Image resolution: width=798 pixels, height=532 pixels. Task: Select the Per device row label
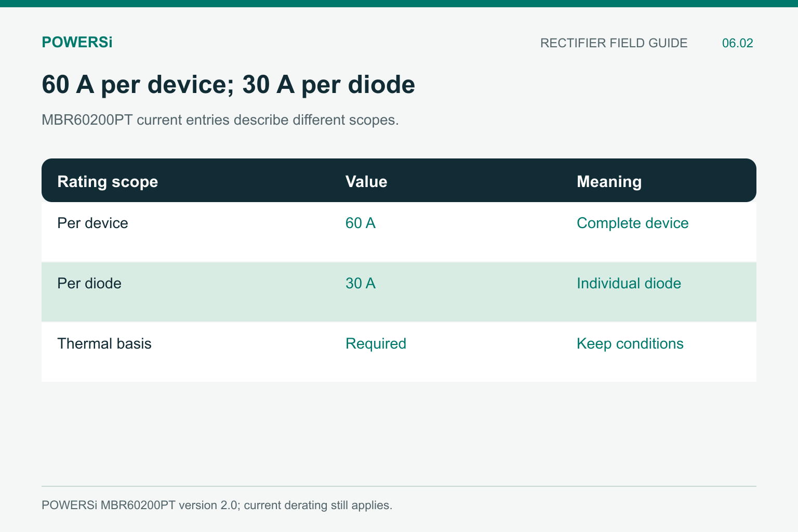pyautogui.click(x=92, y=223)
